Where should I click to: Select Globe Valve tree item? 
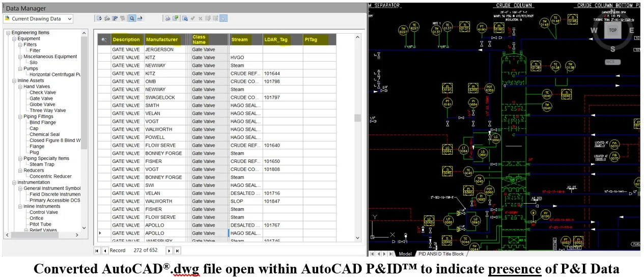click(42, 105)
